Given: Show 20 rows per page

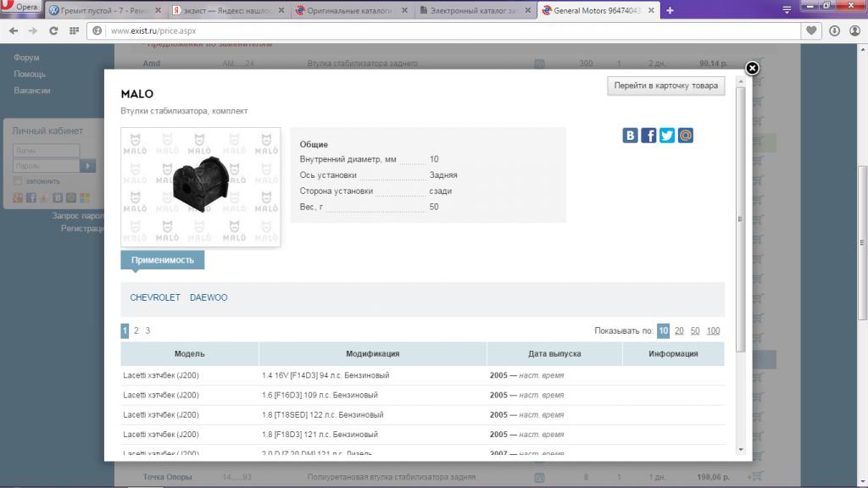Looking at the screenshot, I should click(x=679, y=331).
